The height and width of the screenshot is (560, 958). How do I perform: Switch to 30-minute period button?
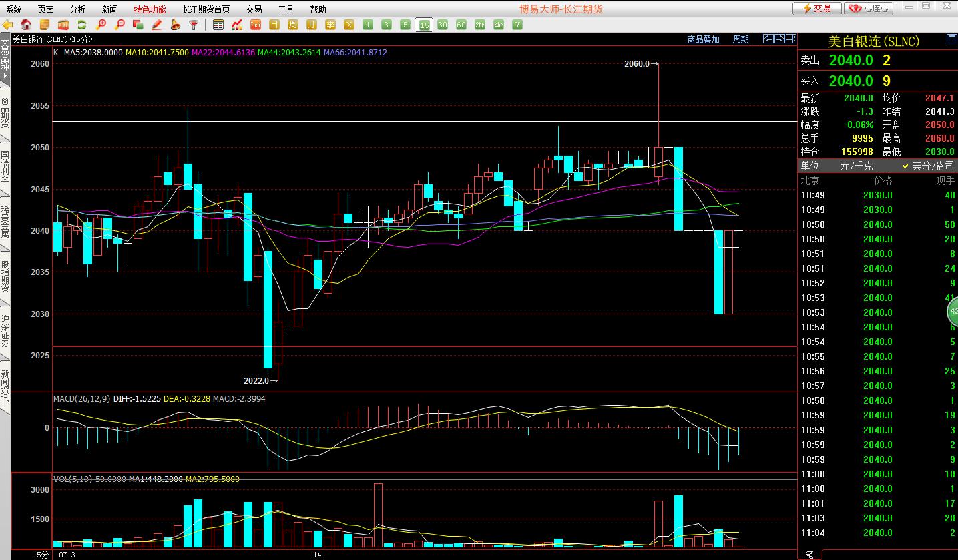point(443,25)
